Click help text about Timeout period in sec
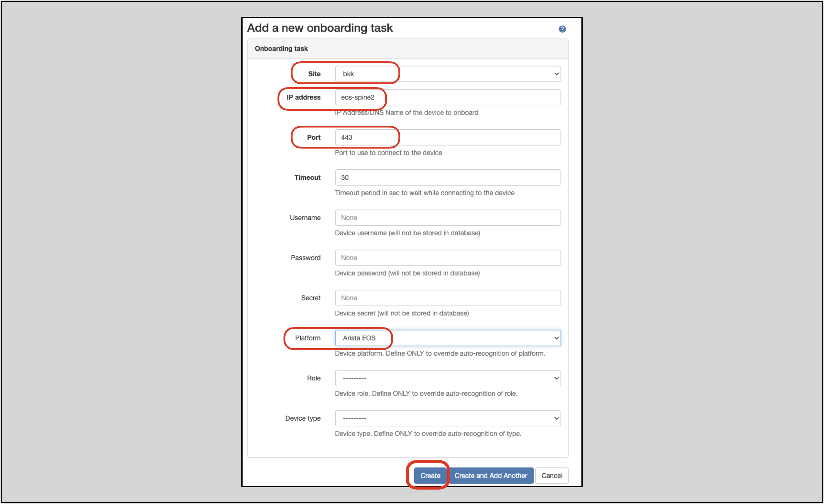This screenshot has height=504, width=824. (425, 193)
